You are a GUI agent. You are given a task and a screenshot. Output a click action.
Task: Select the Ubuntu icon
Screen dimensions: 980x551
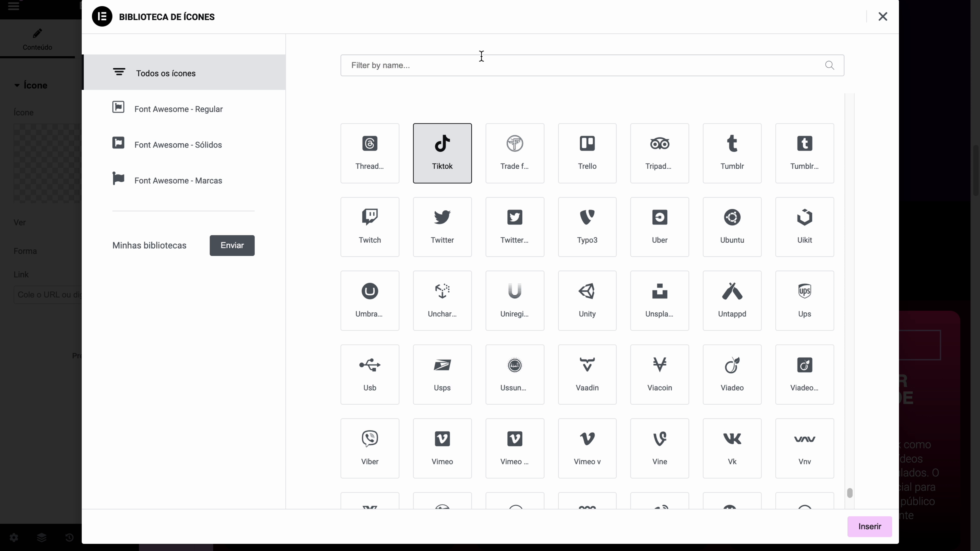[x=732, y=226]
